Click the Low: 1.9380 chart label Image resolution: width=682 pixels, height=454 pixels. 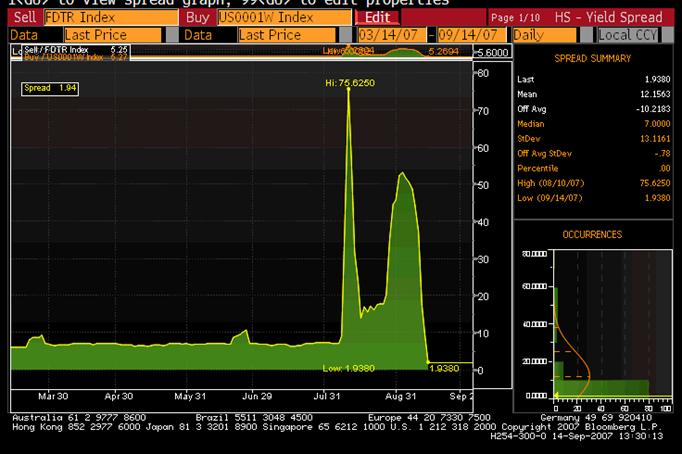tap(348, 368)
